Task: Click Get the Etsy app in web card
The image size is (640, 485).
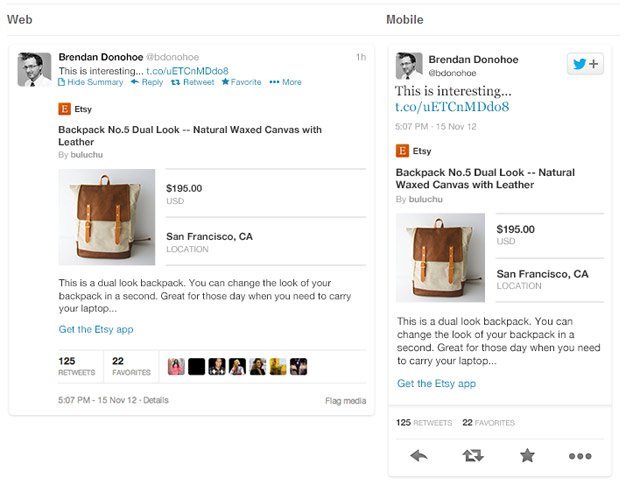Action: click(96, 329)
